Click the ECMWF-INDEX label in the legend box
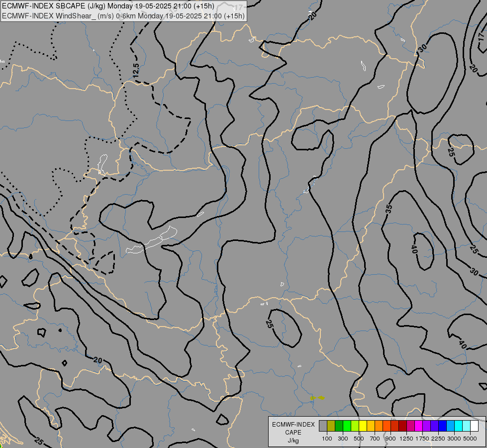The image size is (487, 448). point(293,425)
